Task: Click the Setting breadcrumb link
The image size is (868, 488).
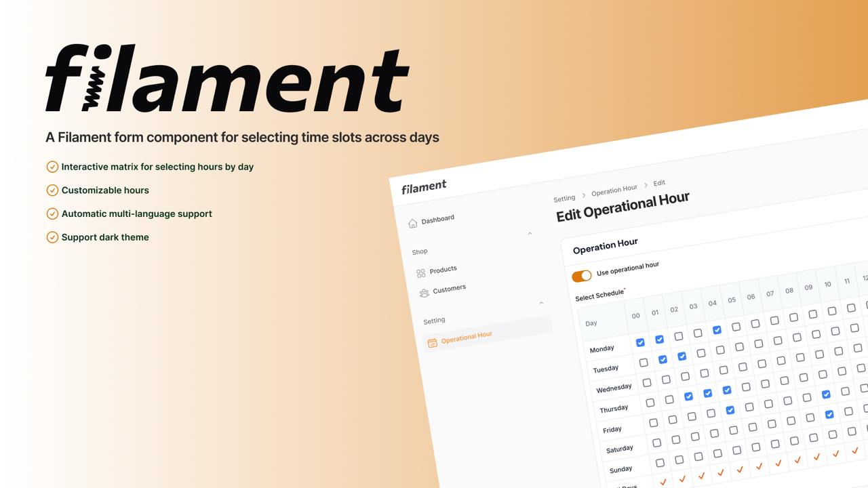Action: point(564,198)
